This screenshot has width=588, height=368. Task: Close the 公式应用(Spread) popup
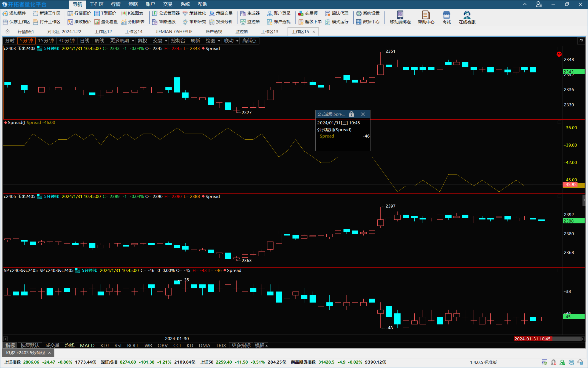pyautogui.click(x=363, y=114)
